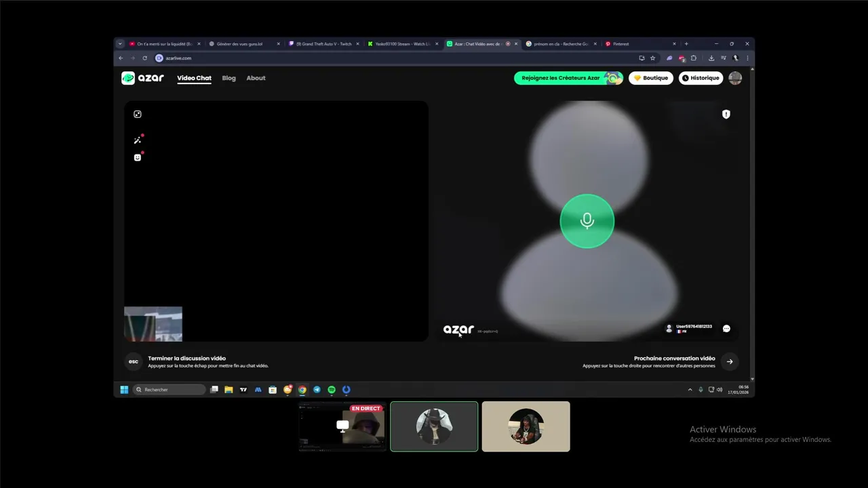This screenshot has height=488, width=868.
Task: Click the install app icon in address bar
Action: [642, 58]
